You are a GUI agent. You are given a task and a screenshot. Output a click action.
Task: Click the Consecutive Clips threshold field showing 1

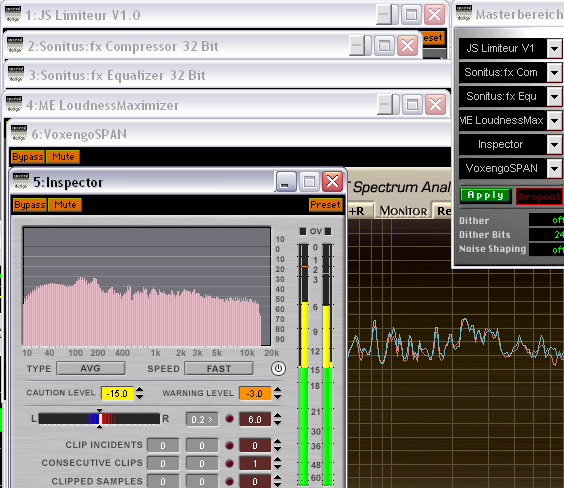255,463
